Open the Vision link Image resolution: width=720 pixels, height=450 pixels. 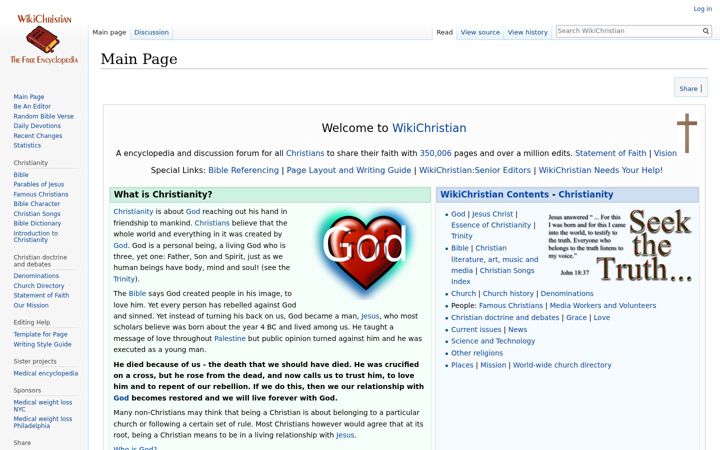(665, 153)
